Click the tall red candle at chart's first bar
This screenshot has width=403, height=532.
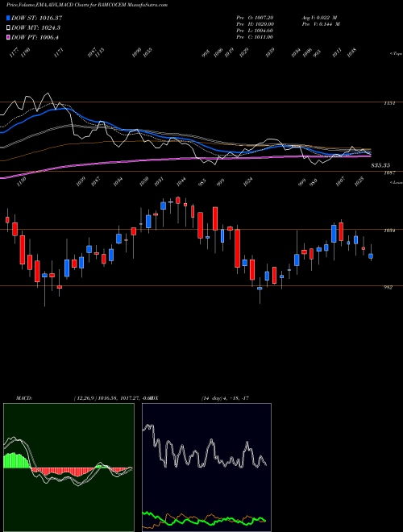pos(7,220)
